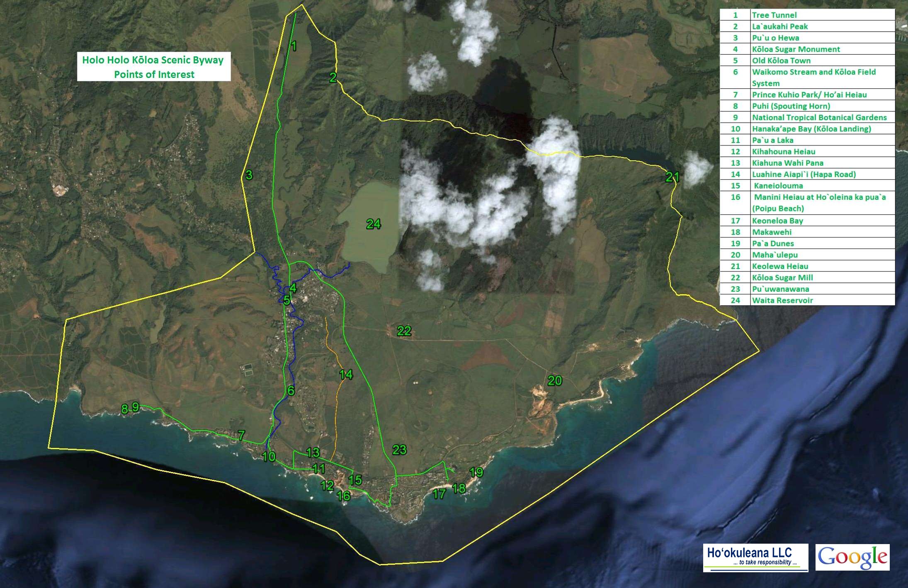Screen dimensions: 908x588
Task: Click marker 1 for Tree Tunnel
Action: pyautogui.click(x=294, y=46)
